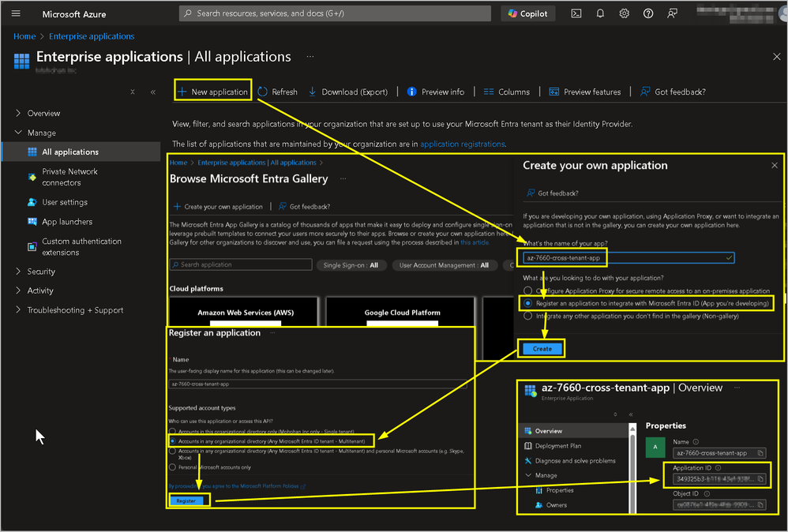Select Personal Microsoft accounts only radio

click(173, 467)
